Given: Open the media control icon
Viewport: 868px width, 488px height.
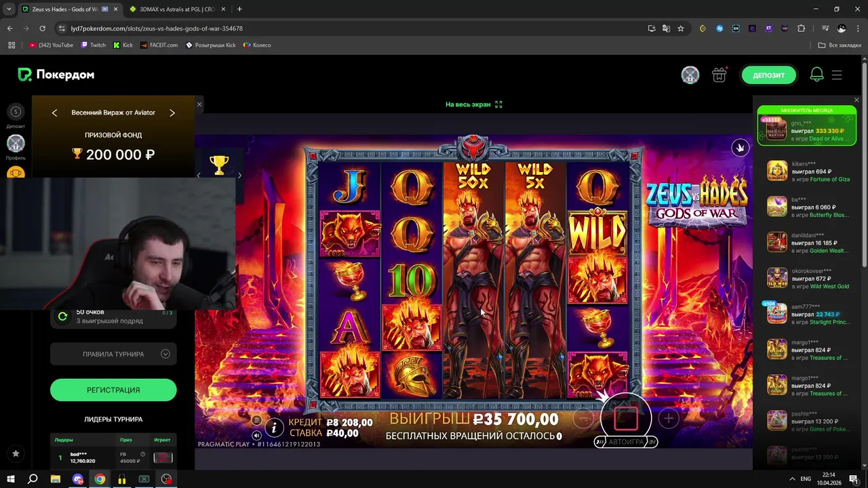Looking at the screenshot, I should point(825,28).
